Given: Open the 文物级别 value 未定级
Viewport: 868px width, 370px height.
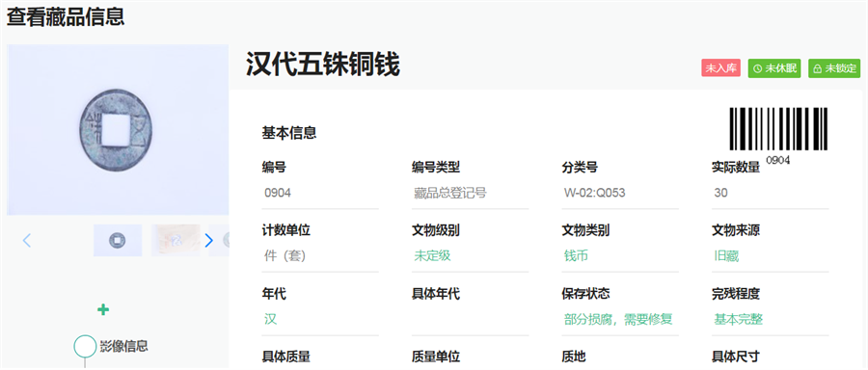Looking at the screenshot, I should coord(432,256).
